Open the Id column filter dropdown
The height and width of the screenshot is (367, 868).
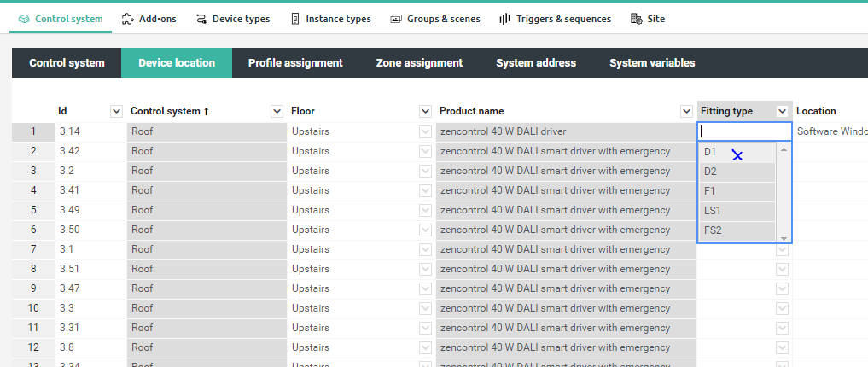(116, 111)
